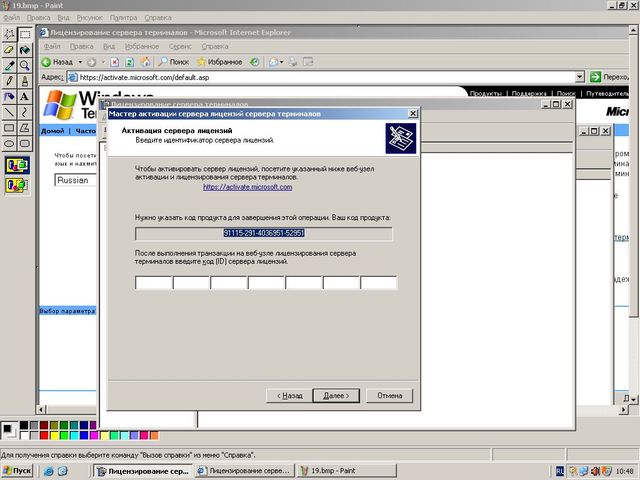This screenshot has width=640, height=480.
Task: Select the Free-Form Select tool in Paint
Action: point(9,34)
